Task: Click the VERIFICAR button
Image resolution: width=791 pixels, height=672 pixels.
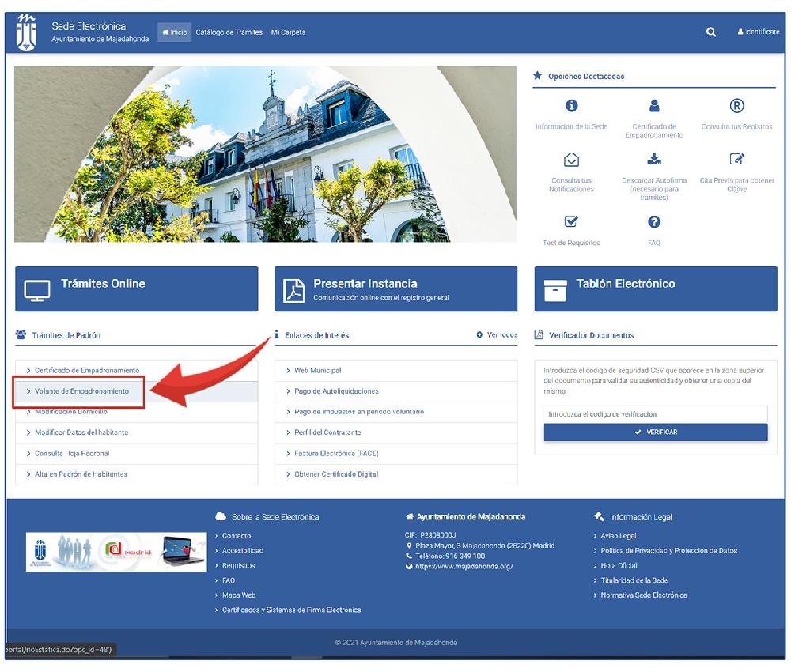Action: pos(656,432)
